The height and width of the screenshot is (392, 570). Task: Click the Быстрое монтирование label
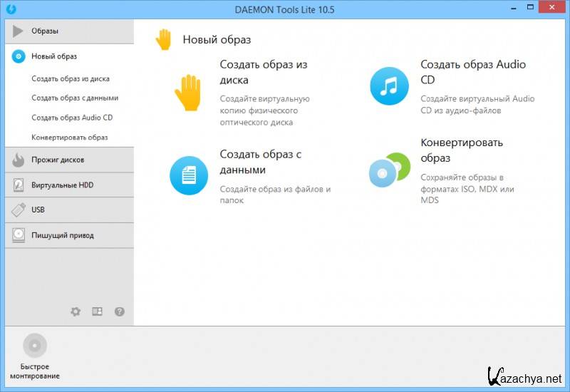(x=35, y=371)
